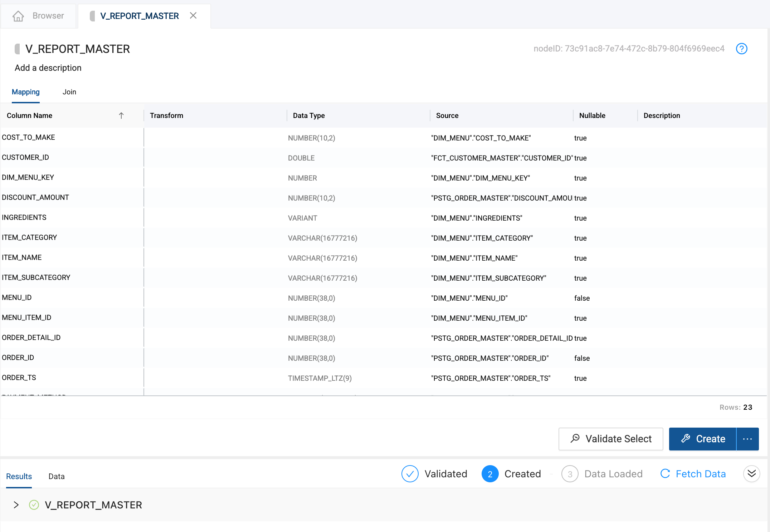This screenshot has height=532, width=770.
Task: Click the Validate Select button
Action: (x=611, y=439)
